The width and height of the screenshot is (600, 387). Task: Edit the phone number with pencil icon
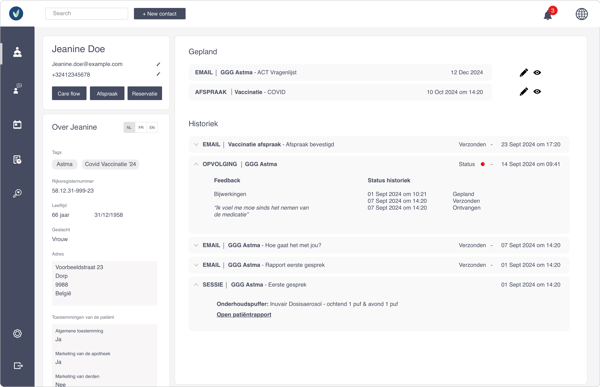[158, 74]
